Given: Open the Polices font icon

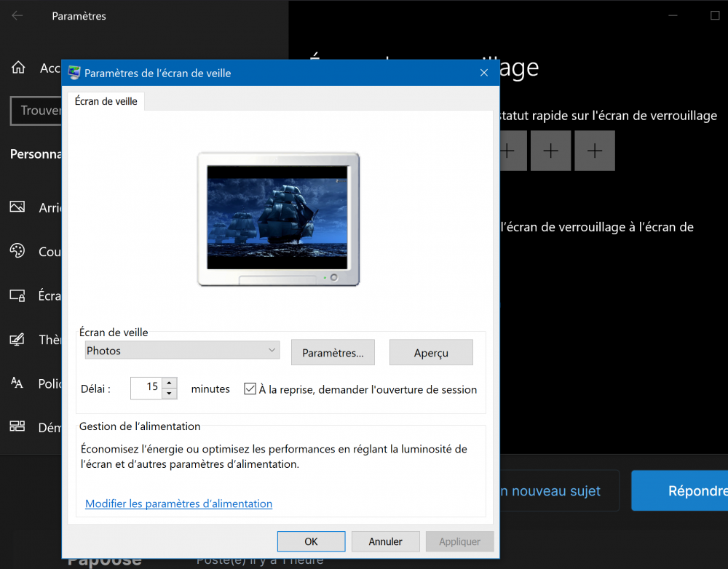Looking at the screenshot, I should 17,383.
